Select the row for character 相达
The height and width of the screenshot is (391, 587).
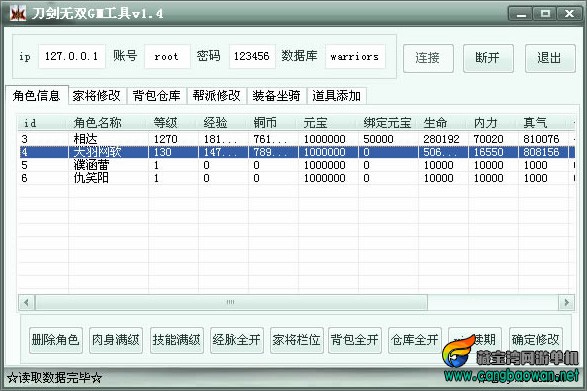296,139
